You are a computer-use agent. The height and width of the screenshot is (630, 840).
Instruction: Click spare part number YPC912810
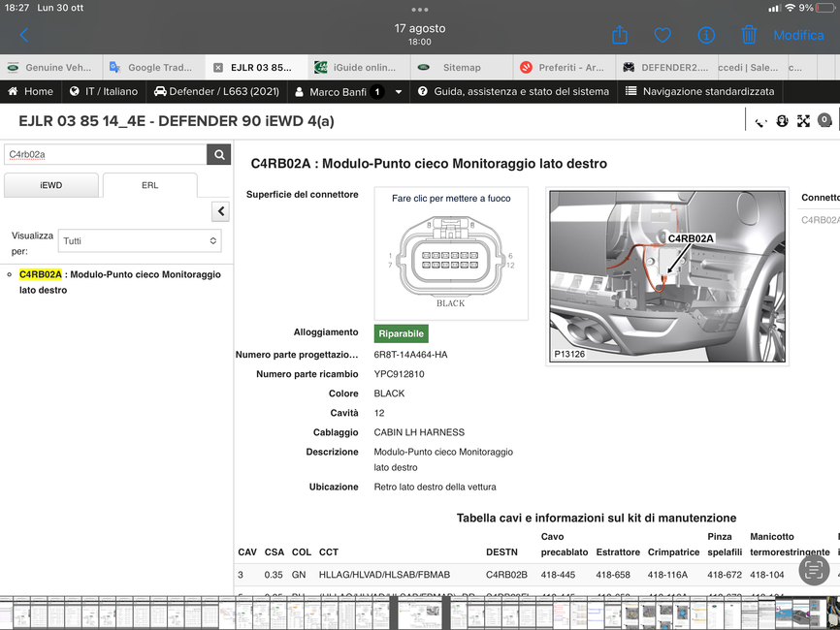point(399,374)
